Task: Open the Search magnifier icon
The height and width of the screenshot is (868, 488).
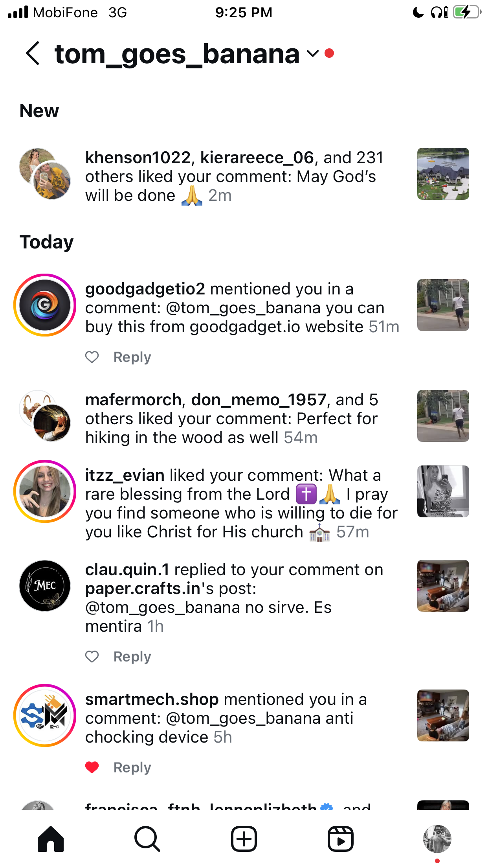Action: coord(147,839)
